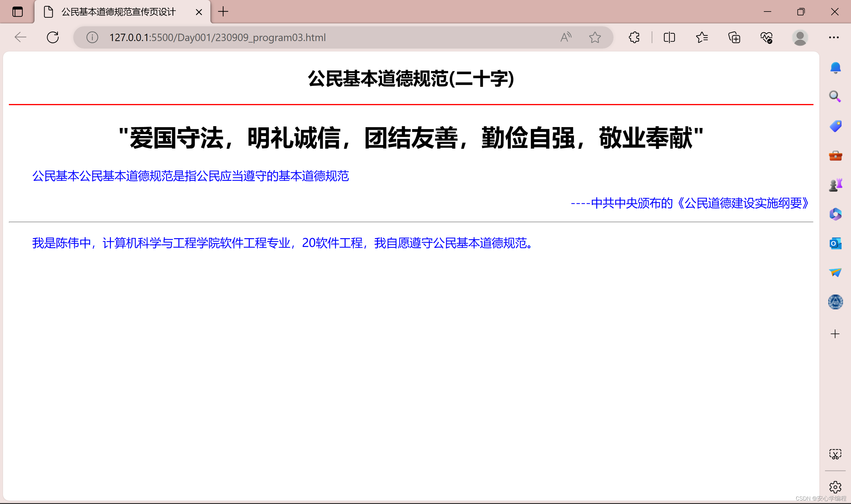This screenshot has width=851, height=504.
Task: Activate Read aloud icon
Action: tap(566, 37)
